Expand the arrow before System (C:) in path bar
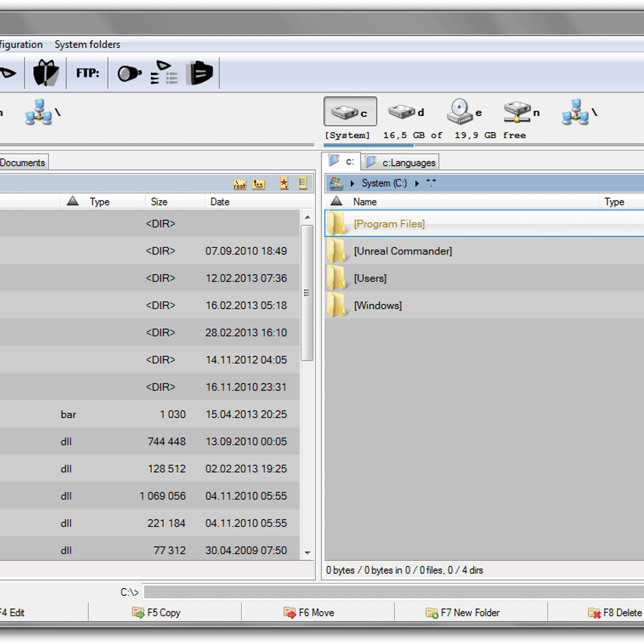The width and height of the screenshot is (644, 644). (x=352, y=184)
